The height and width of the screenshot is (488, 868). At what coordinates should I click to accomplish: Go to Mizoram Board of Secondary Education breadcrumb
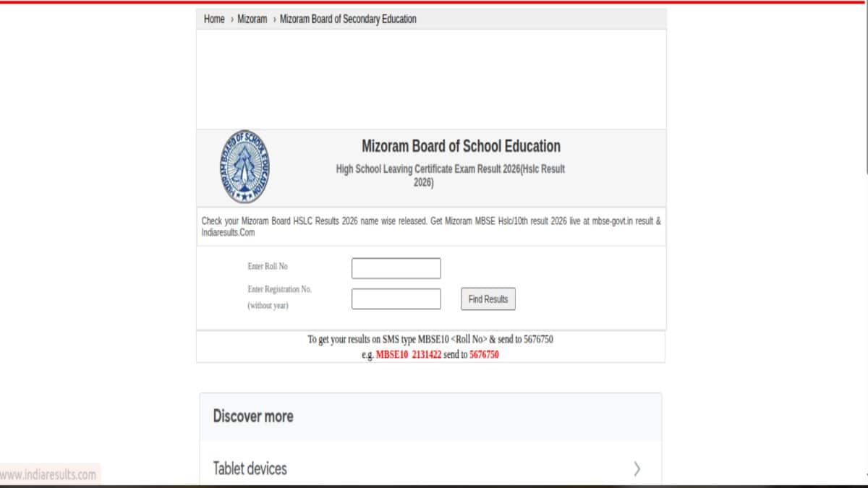coord(348,20)
